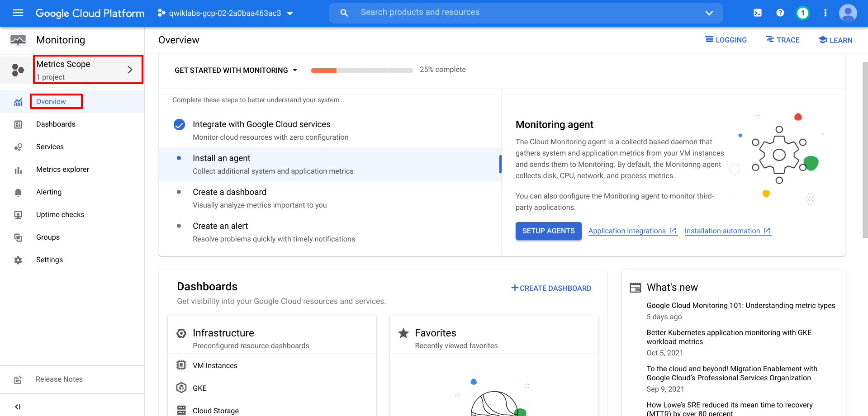Open Groups page

click(x=48, y=237)
